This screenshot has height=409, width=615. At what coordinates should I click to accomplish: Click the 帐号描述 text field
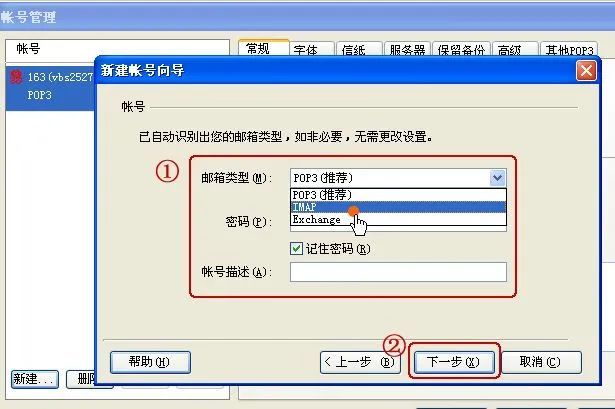pos(398,272)
